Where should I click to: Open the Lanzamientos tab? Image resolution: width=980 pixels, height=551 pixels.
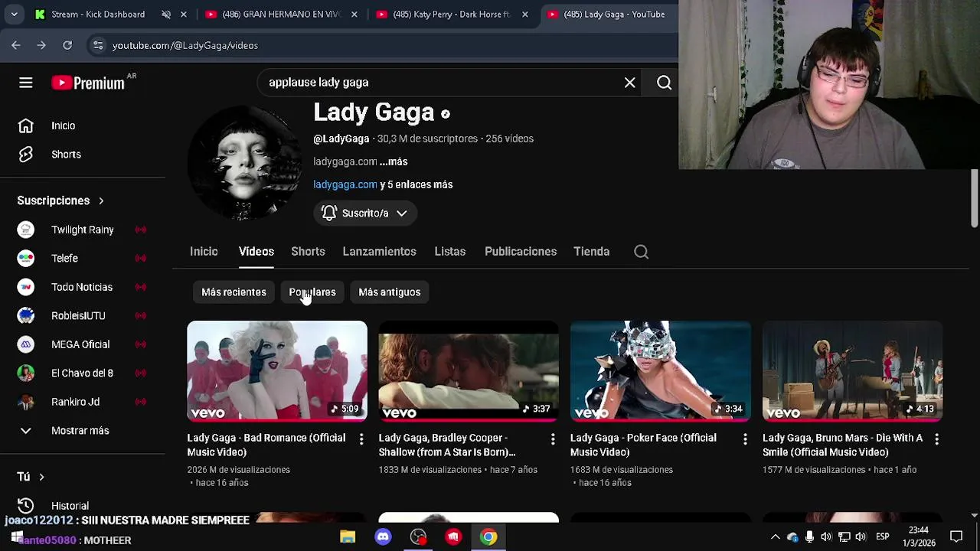(380, 252)
